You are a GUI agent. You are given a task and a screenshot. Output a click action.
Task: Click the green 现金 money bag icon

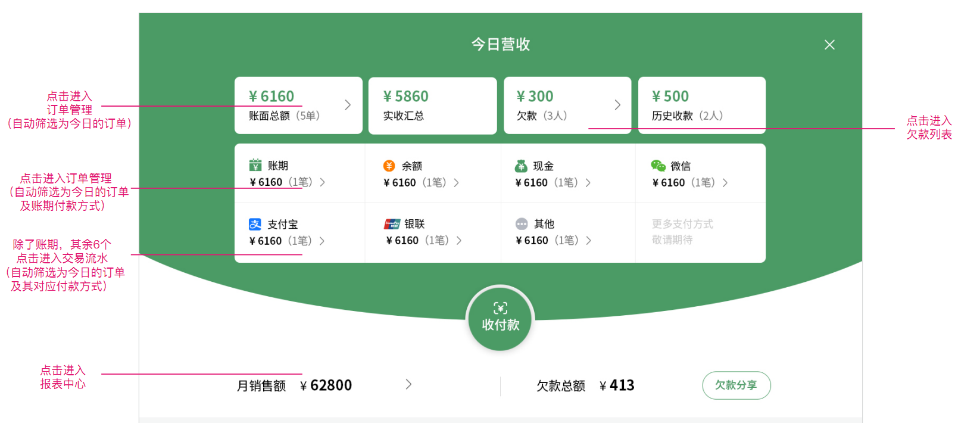click(521, 166)
